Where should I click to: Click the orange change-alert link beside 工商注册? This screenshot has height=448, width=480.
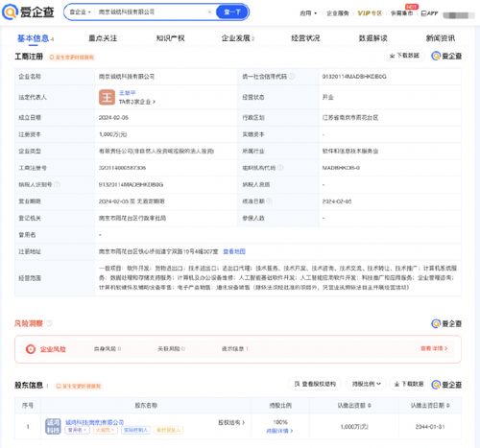tap(72, 58)
